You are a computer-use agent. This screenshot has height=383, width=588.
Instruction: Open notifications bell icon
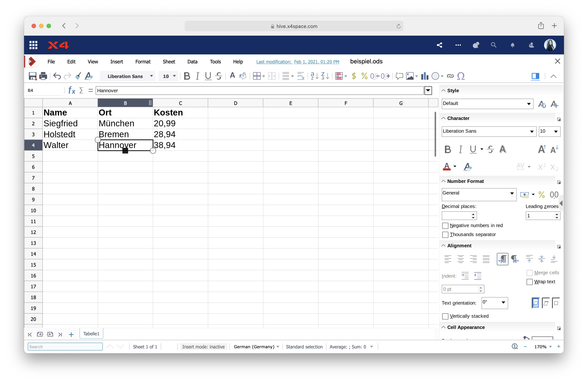[513, 45]
